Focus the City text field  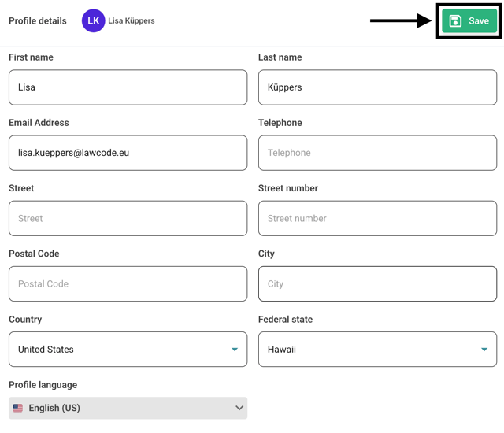coord(377,283)
